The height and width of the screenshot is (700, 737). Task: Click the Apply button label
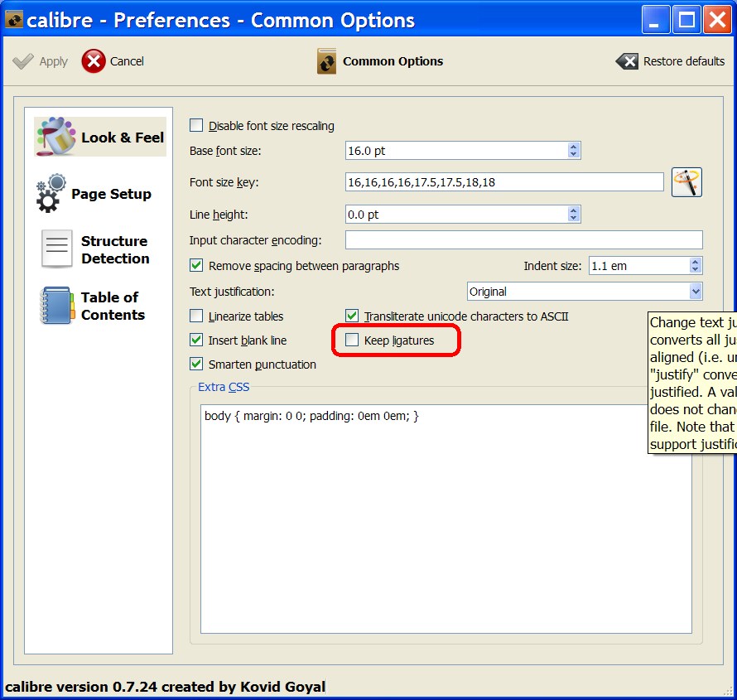54,61
